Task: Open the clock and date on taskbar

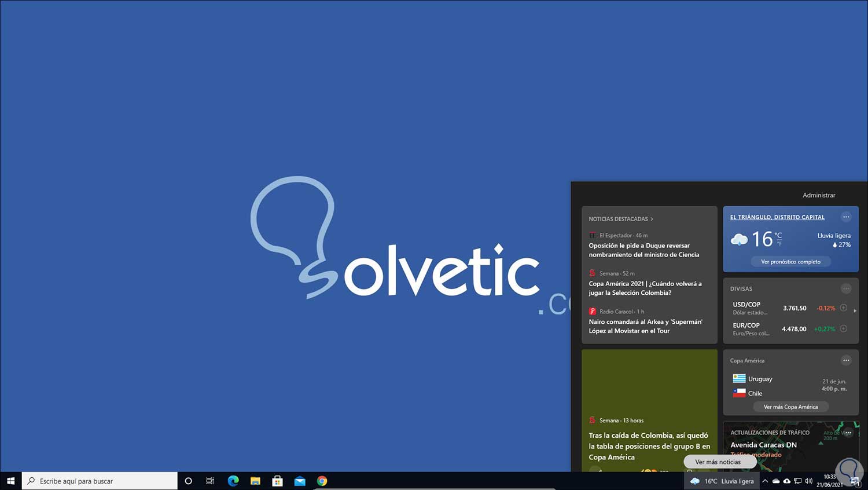Action: click(x=830, y=481)
